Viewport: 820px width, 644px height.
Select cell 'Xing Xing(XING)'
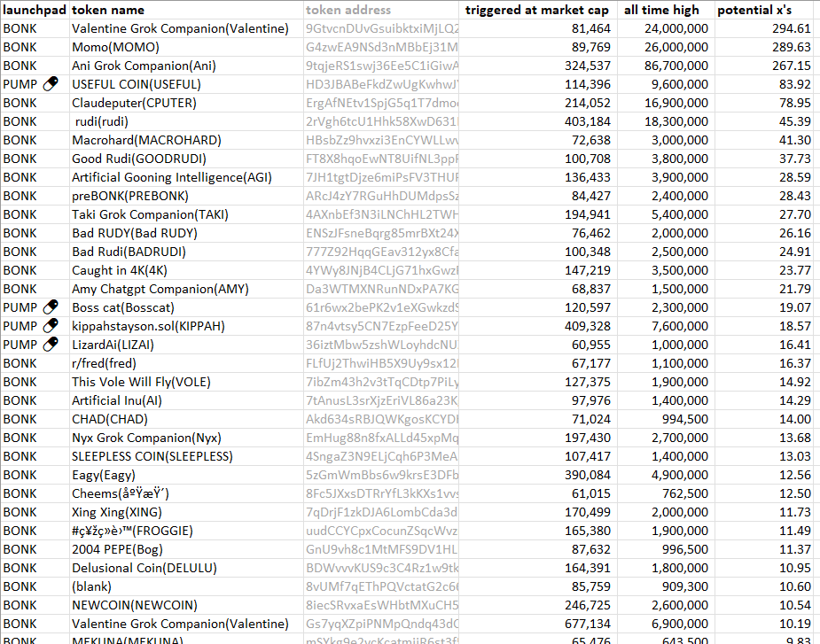[186, 512]
